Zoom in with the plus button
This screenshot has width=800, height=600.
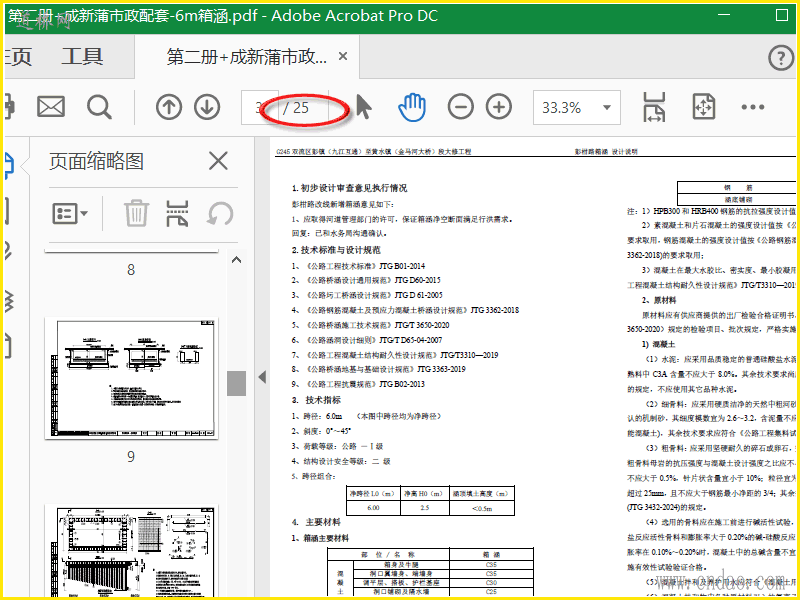pos(499,107)
